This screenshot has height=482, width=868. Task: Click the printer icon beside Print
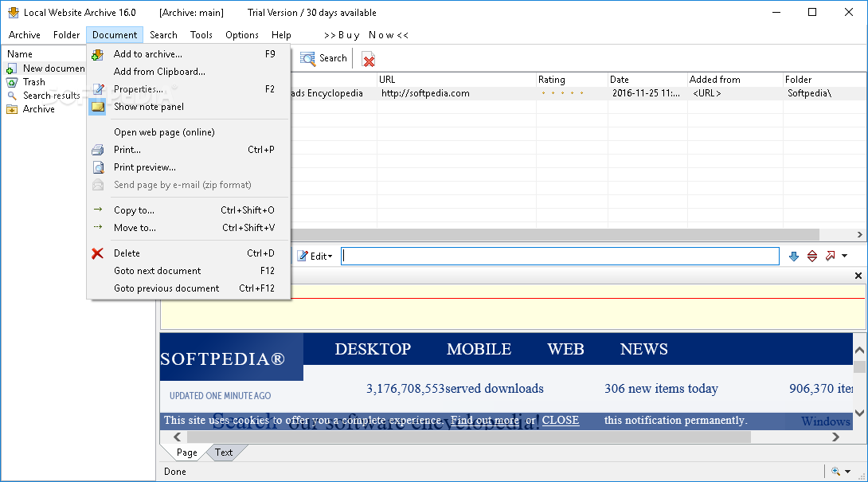[98, 150]
